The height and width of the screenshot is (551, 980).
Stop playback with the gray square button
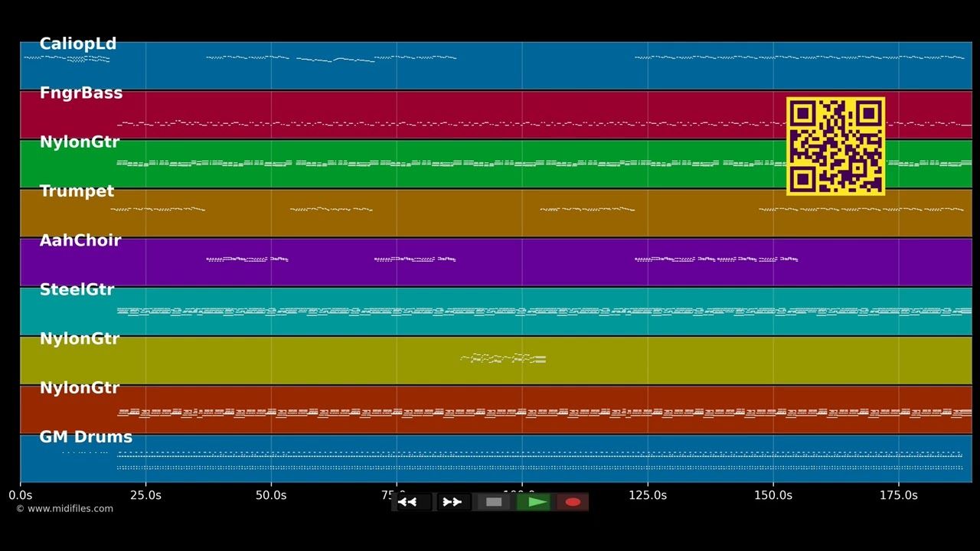tap(494, 502)
